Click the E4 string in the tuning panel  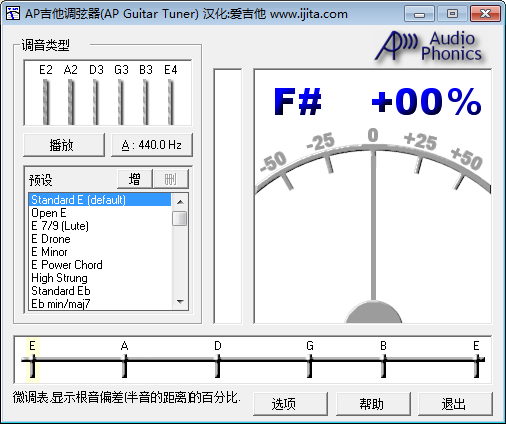click(x=171, y=102)
